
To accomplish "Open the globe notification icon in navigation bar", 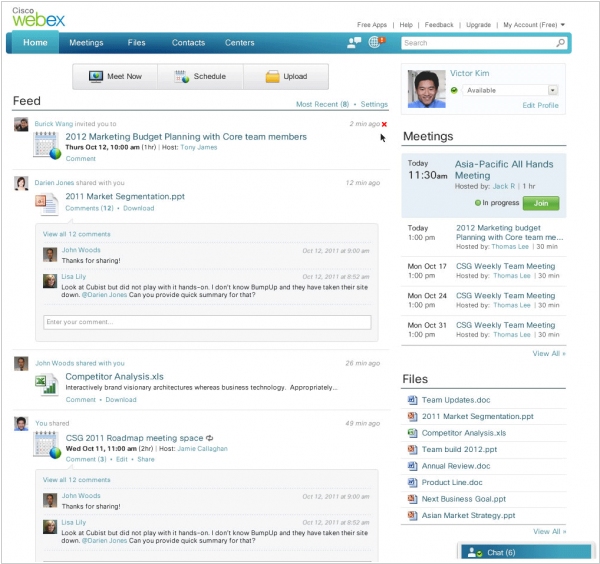I will 377,42.
